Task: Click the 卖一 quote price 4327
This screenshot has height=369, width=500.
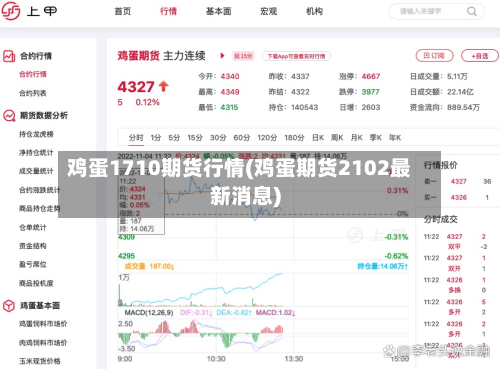Action: pyautogui.click(x=458, y=181)
